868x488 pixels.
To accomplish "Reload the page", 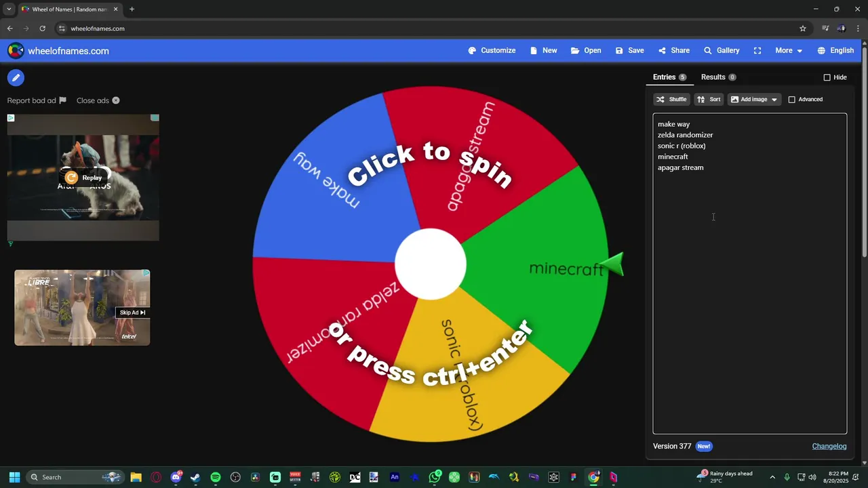I will point(42,28).
